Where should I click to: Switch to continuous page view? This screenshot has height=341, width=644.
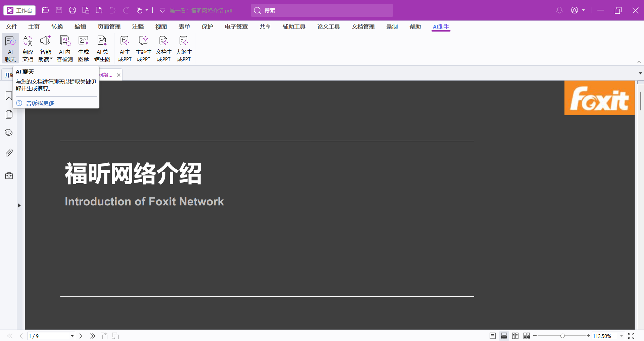504,336
